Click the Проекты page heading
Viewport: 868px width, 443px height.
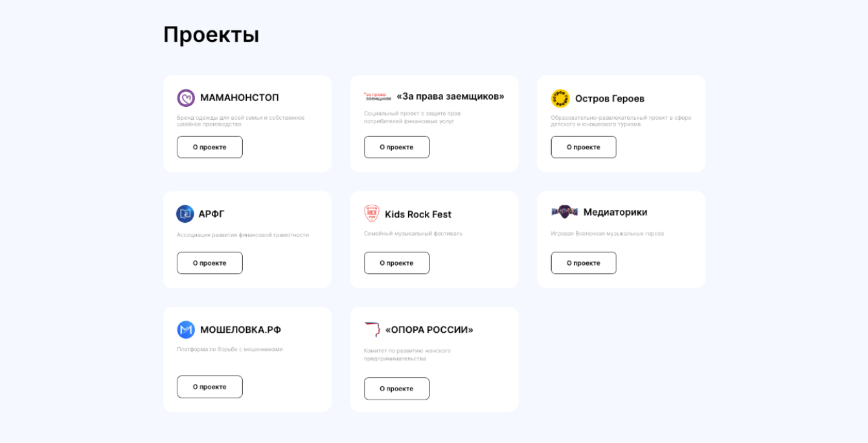[211, 34]
